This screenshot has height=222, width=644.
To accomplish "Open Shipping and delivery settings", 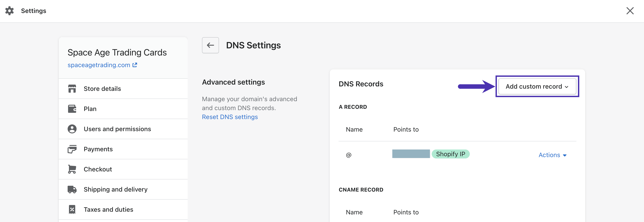I will tap(123, 189).
